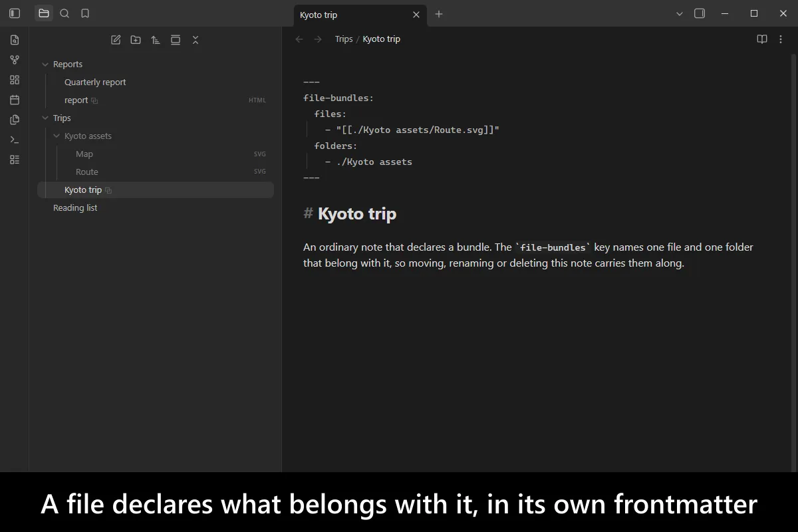Click the HTML badge on report
The image size is (798, 532).
pyautogui.click(x=257, y=100)
